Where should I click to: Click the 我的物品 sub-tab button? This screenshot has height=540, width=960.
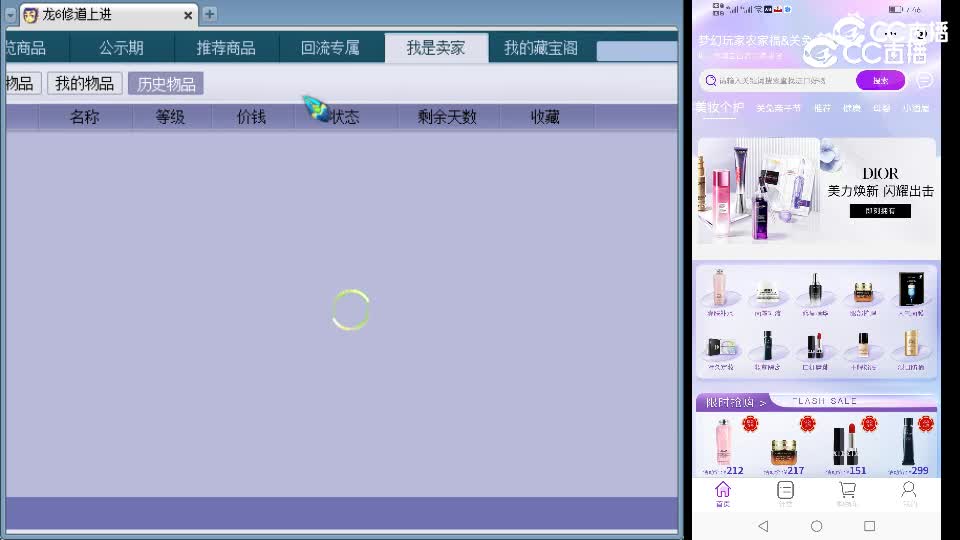tap(84, 83)
